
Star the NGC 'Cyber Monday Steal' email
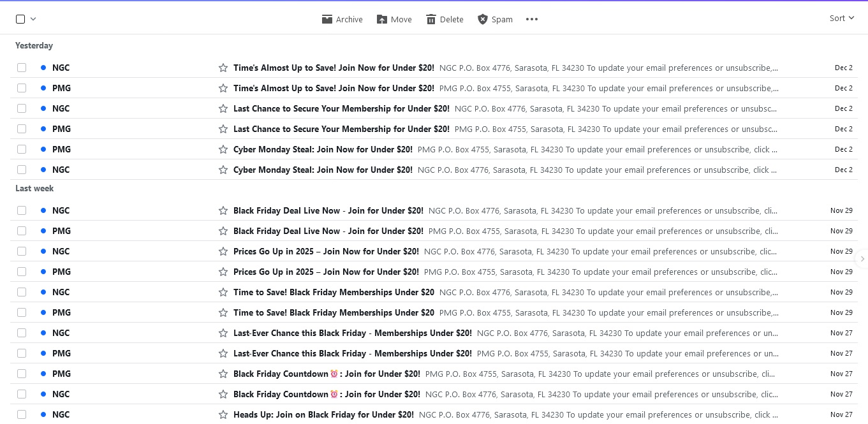point(223,170)
